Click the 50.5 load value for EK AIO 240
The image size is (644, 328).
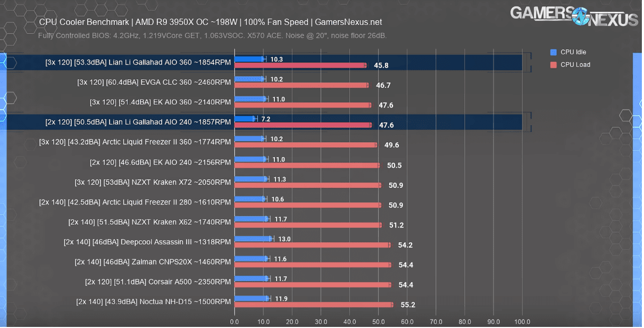[x=394, y=165]
